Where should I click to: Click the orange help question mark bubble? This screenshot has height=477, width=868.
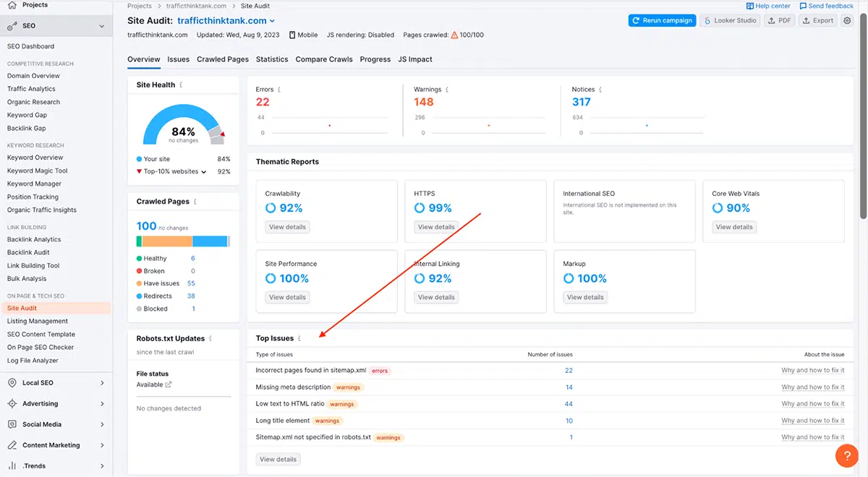[x=847, y=456]
